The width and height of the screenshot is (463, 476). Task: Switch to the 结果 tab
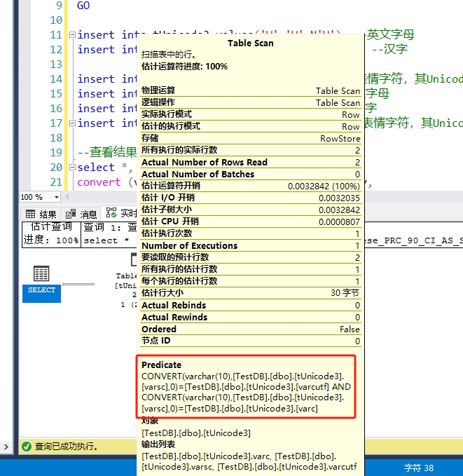tap(48, 214)
